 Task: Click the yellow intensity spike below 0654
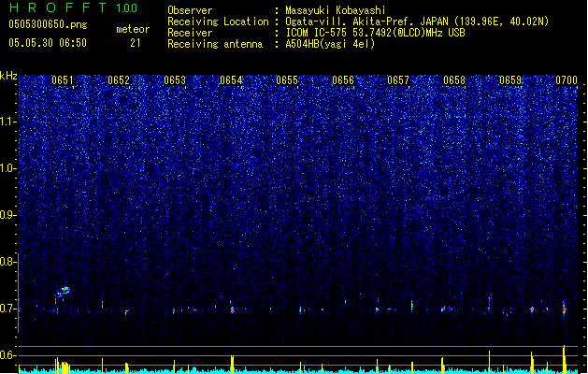point(233,364)
